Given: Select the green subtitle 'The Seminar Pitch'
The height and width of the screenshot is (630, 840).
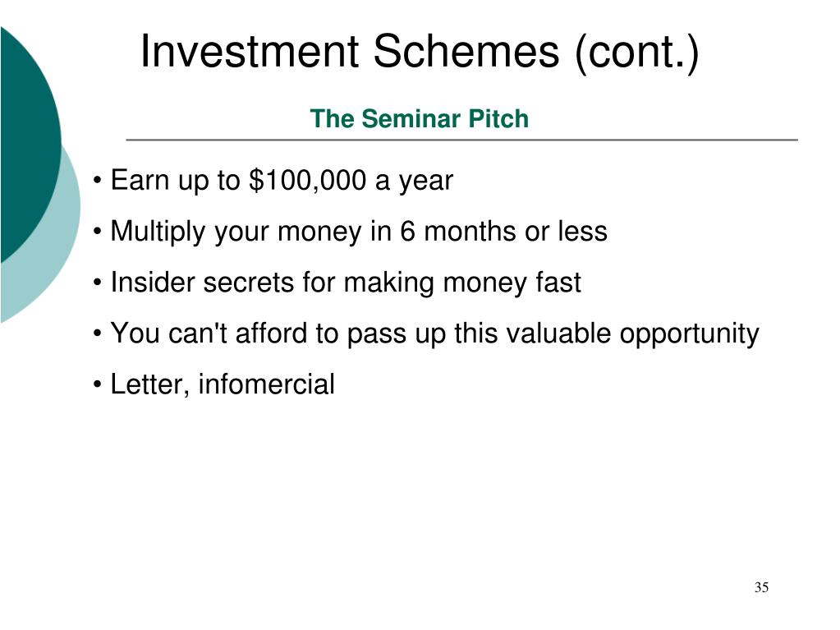Looking at the screenshot, I should (420, 118).
